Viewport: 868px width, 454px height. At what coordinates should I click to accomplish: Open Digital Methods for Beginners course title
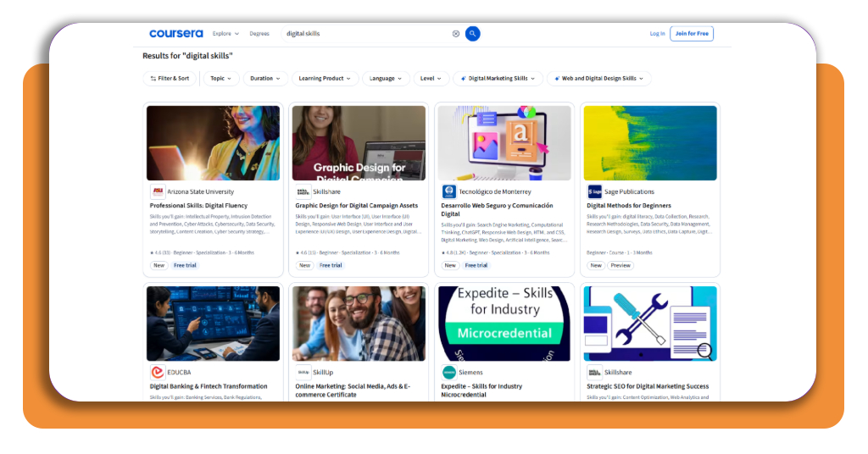[629, 206]
